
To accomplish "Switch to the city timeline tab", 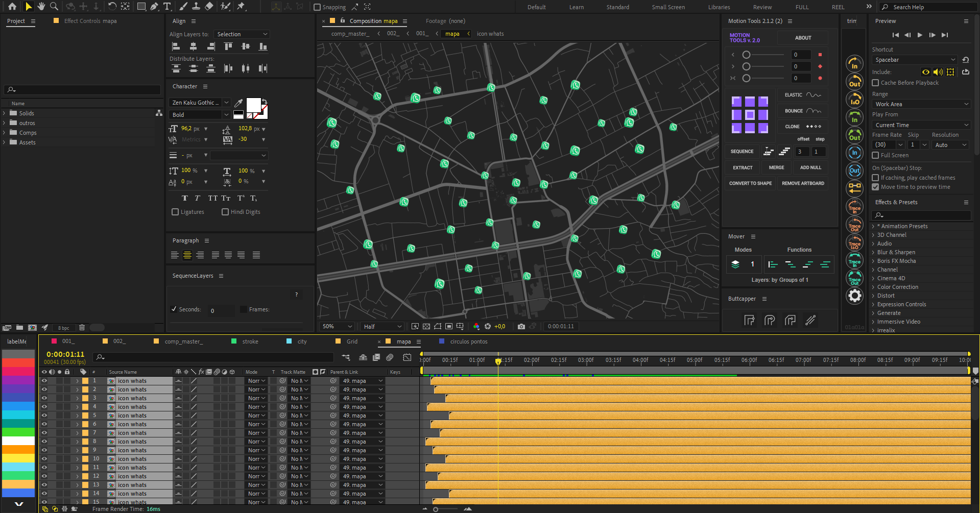I will coord(302,341).
